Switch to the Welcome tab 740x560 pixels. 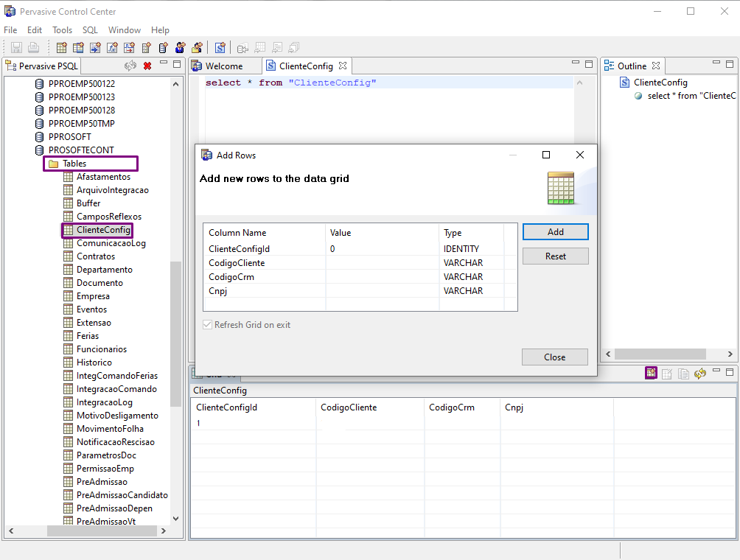click(223, 66)
